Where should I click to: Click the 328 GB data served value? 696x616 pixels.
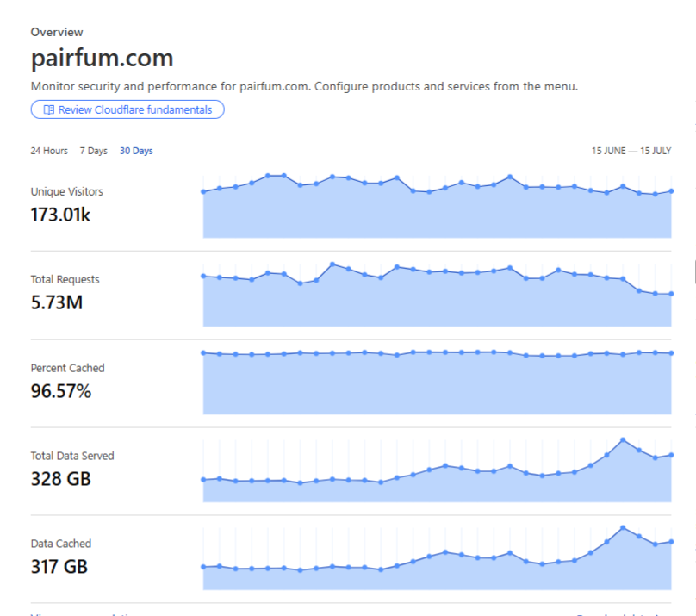coord(60,479)
